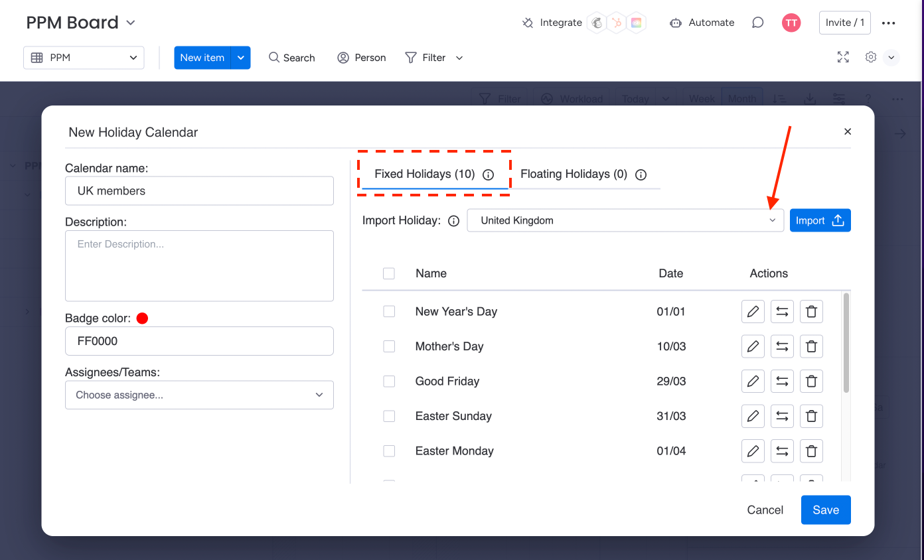Click info icon next to Import Holiday
Screen dimensions: 924x560
(x=454, y=221)
